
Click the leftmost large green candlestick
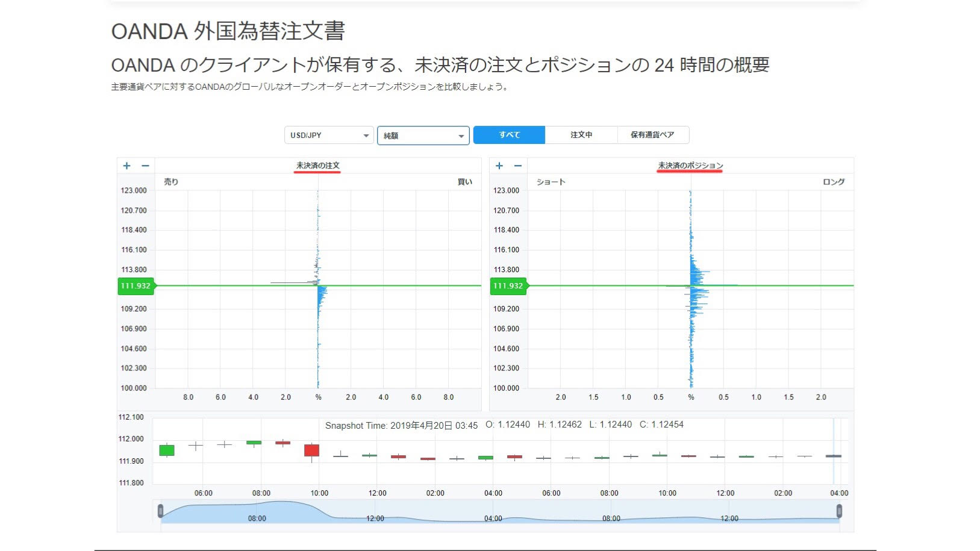point(167,450)
